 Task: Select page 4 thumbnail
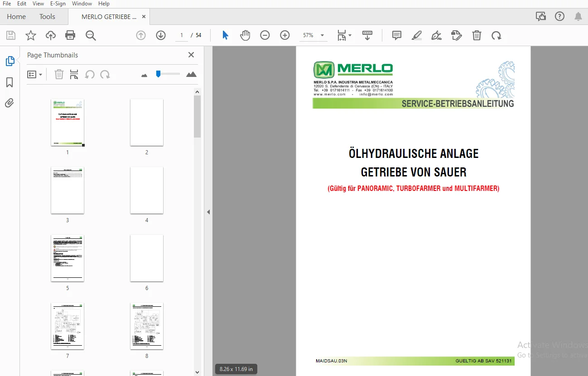[x=147, y=190]
